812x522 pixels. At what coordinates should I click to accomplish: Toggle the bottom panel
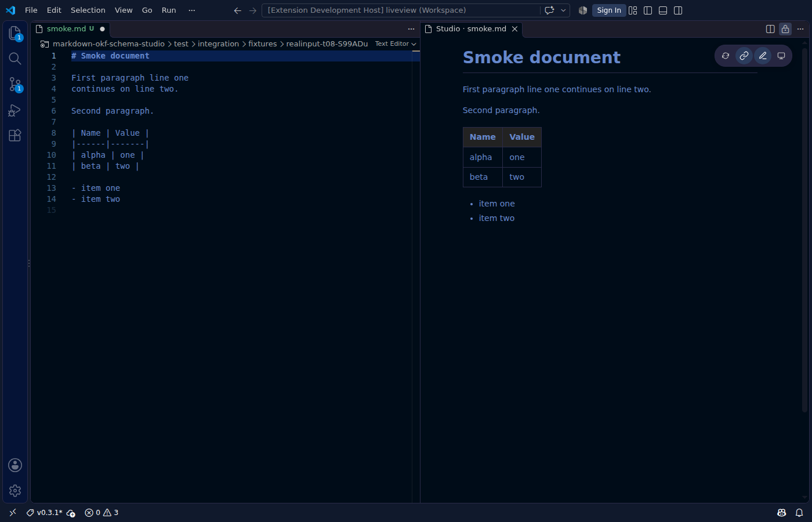[x=663, y=10]
